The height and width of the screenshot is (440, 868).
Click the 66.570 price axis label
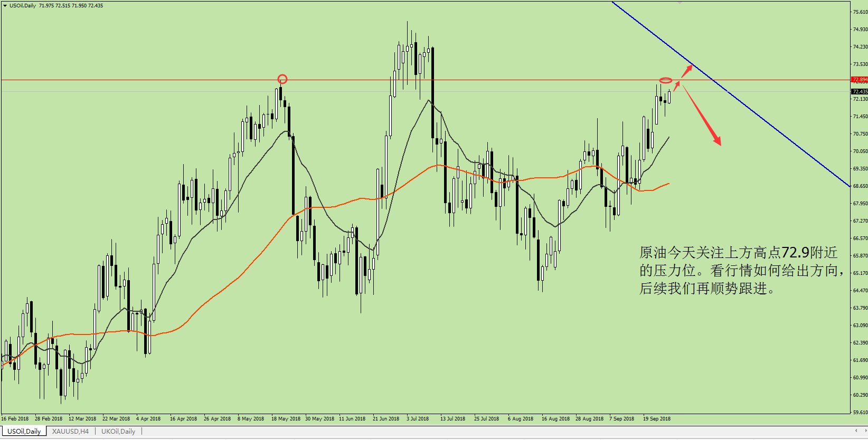[860, 238]
